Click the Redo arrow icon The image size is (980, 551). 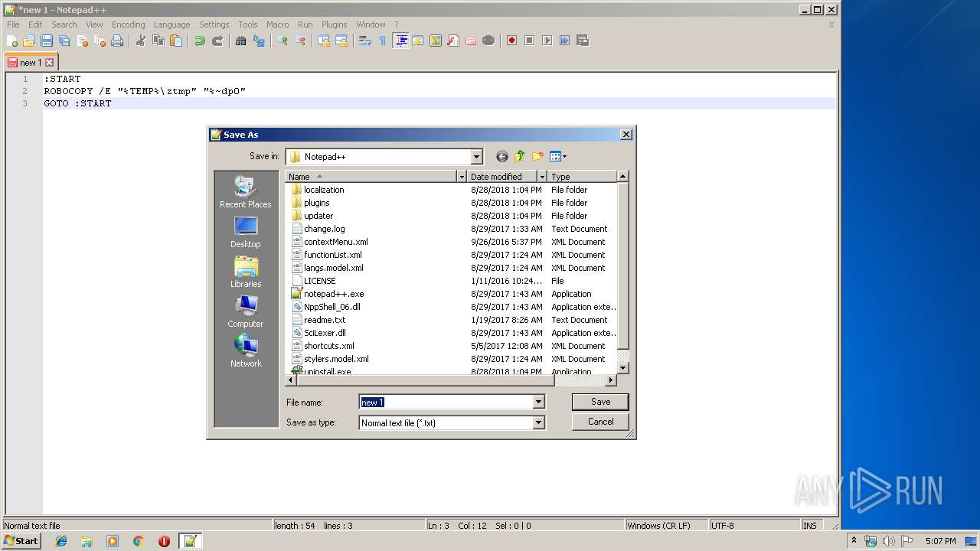(x=217, y=41)
